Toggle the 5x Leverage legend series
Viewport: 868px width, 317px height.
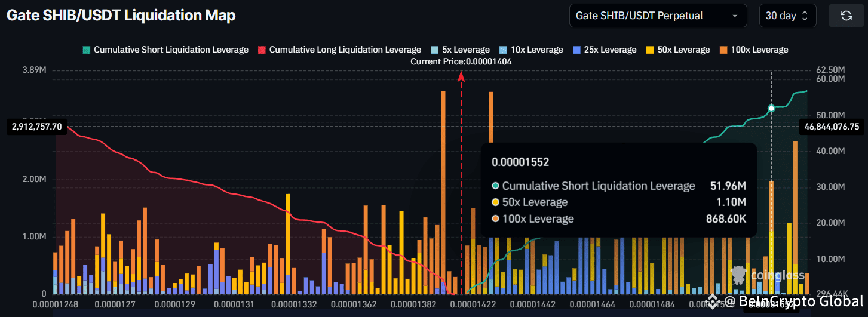coord(459,50)
